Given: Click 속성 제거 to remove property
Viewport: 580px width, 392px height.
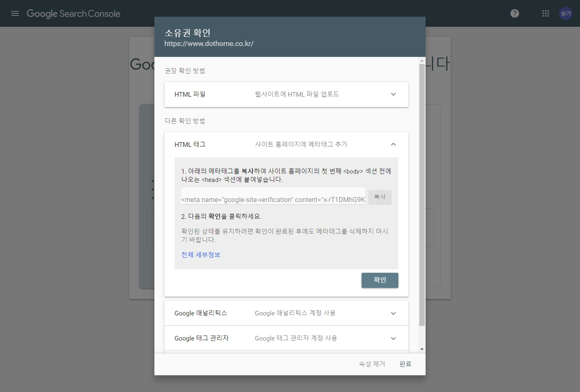Looking at the screenshot, I should coord(372,364).
